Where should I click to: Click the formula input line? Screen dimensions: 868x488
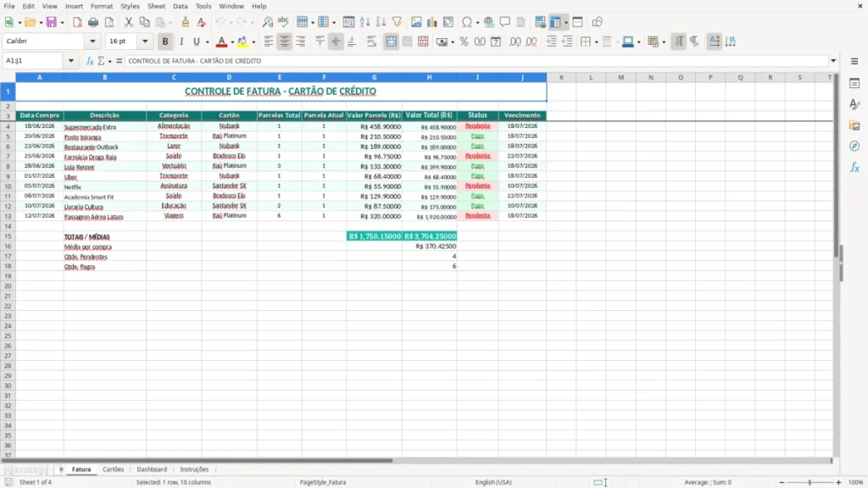(476, 61)
